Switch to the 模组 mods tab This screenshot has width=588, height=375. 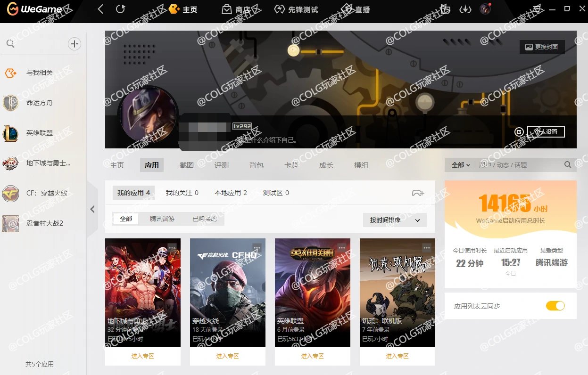(x=361, y=165)
